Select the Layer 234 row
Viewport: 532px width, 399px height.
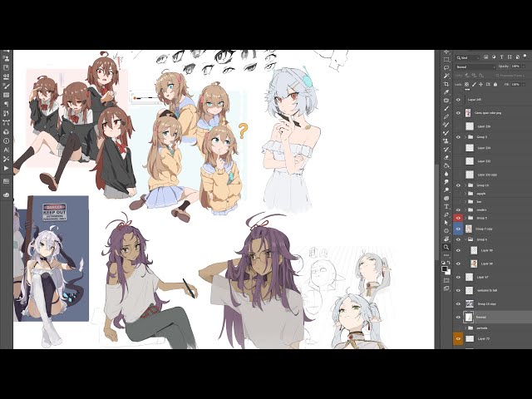(493, 148)
